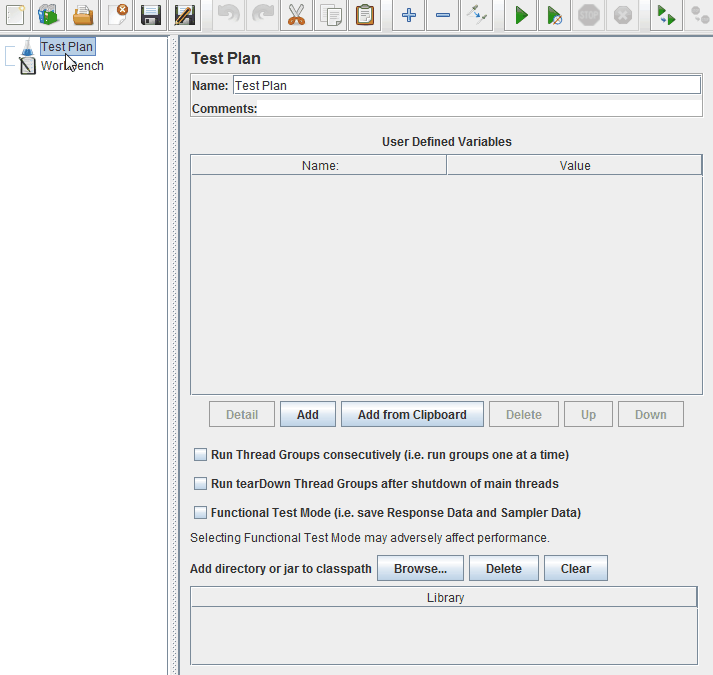Viewport: 713px width, 675px height.
Task: Click the Name: column header
Action: [318, 165]
